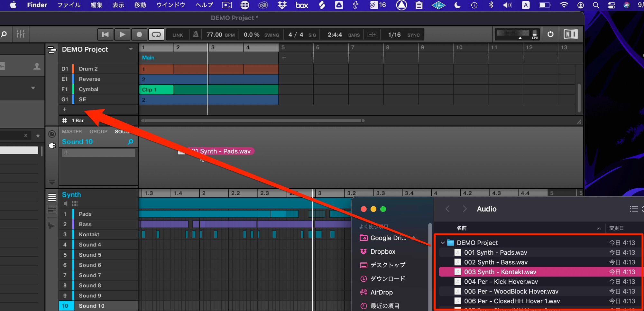
Task: Click the browser user content icon
Action: (37, 66)
